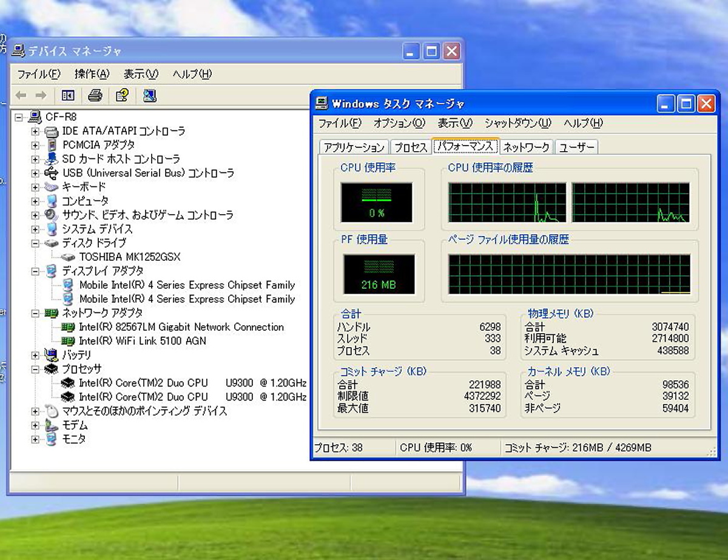Viewport: 728px width, 560px height.
Task: Click the モニタ monitor icon
Action: [52, 439]
